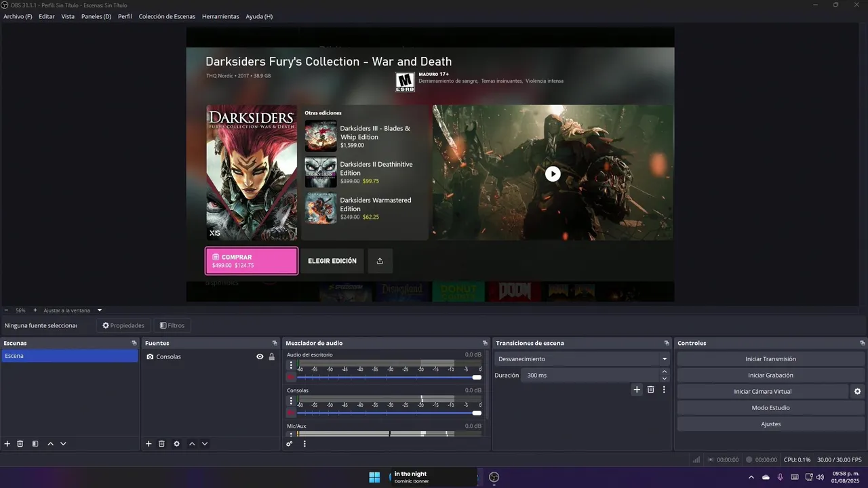
Task: Undock the Controles panel
Action: point(862,343)
